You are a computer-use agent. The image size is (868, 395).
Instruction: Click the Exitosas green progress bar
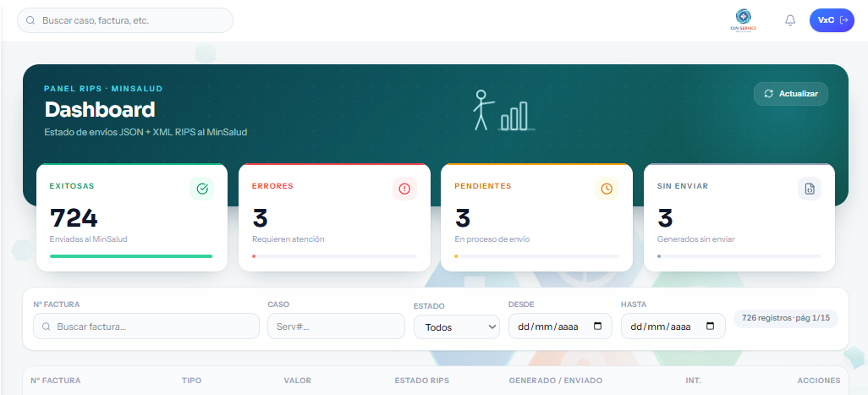click(131, 256)
